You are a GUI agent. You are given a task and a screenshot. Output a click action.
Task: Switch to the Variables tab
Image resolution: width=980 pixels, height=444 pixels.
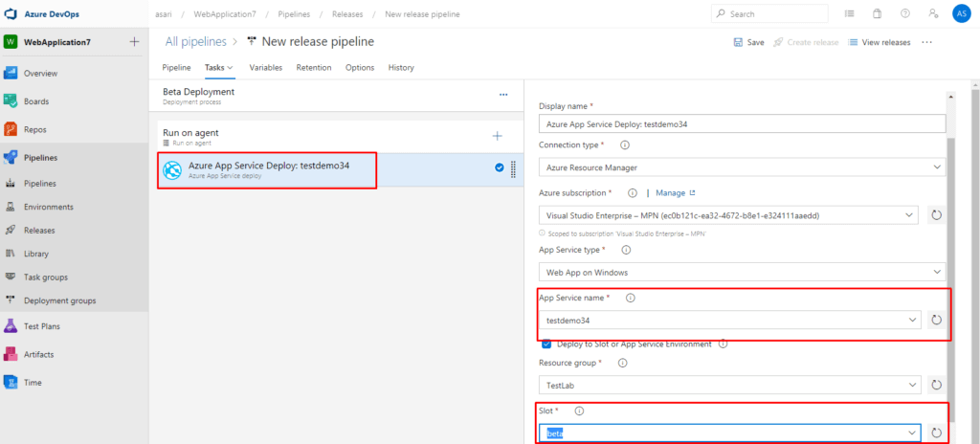coord(265,68)
